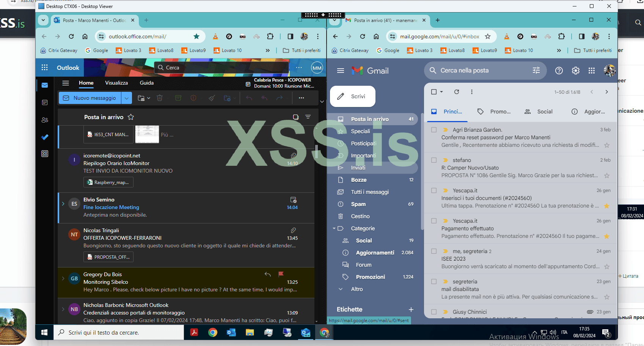Open Outlook People in the left rail
The image size is (644, 346).
[x=45, y=120]
